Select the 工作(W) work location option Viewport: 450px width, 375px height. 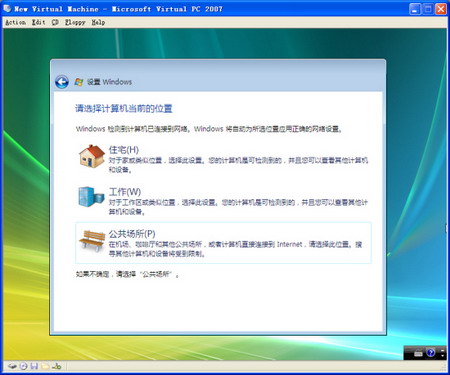tap(223, 200)
